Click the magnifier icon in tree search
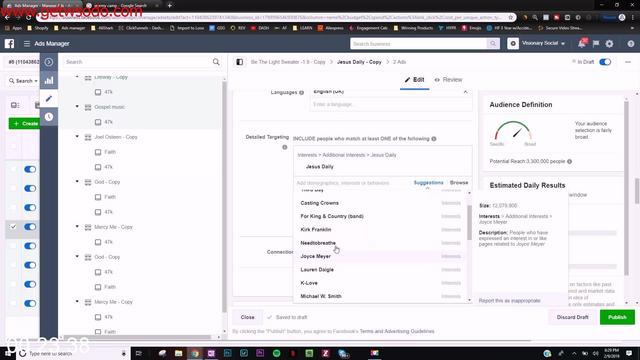This screenshot has height=360, width=640. pos(216,62)
